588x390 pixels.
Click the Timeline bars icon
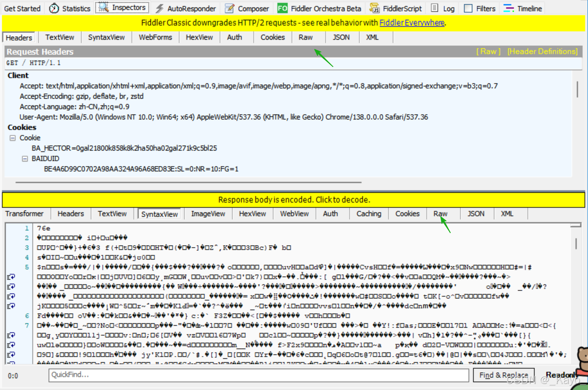(509, 8)
